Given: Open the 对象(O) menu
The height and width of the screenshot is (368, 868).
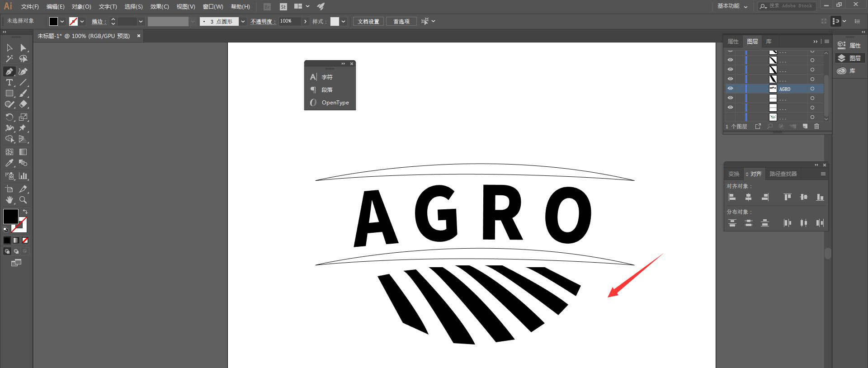Looking at the screenshot, I should coord(81,7).
